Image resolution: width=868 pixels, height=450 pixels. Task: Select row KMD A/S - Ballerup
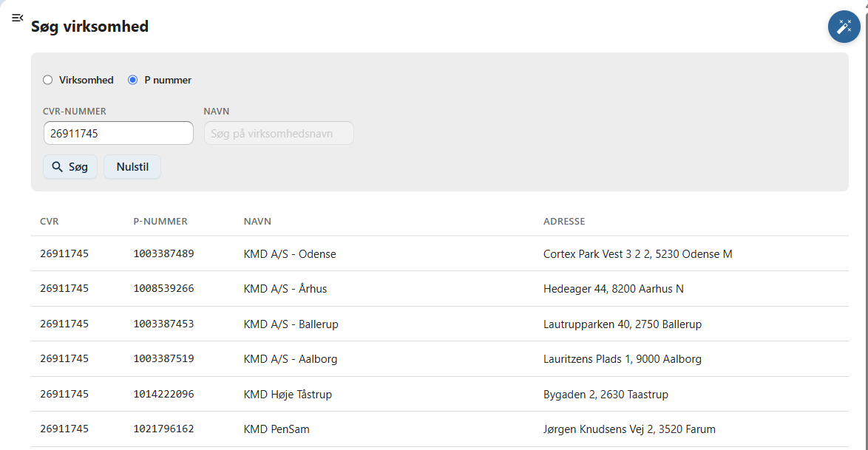[x=439, y=324]
